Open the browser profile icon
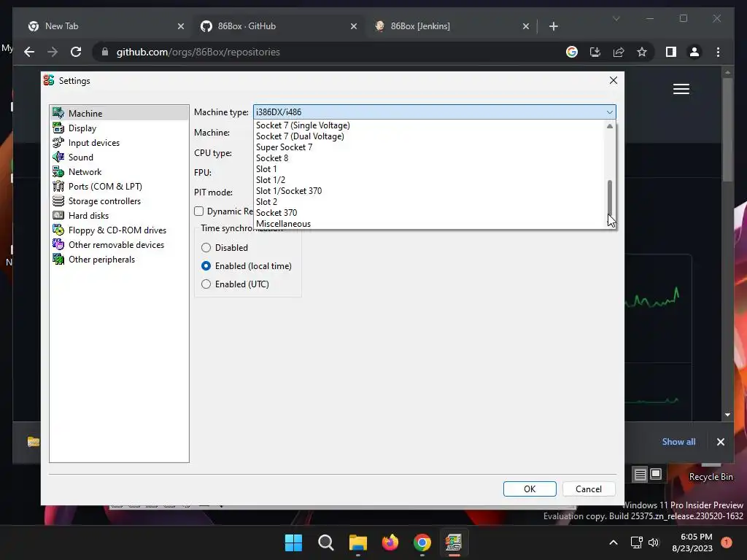 click(x=694, y=52)
